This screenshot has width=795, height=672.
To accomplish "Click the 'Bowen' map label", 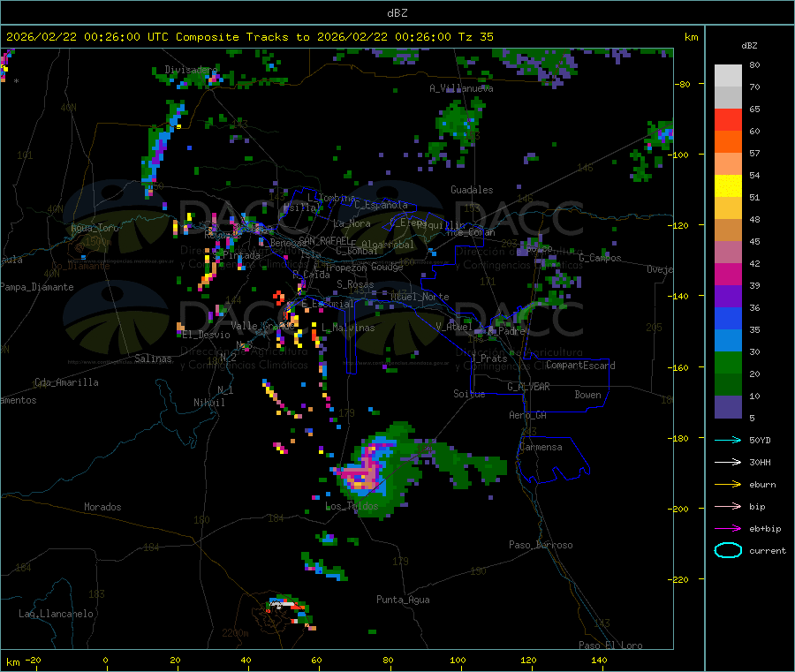I will coord(588,395).
